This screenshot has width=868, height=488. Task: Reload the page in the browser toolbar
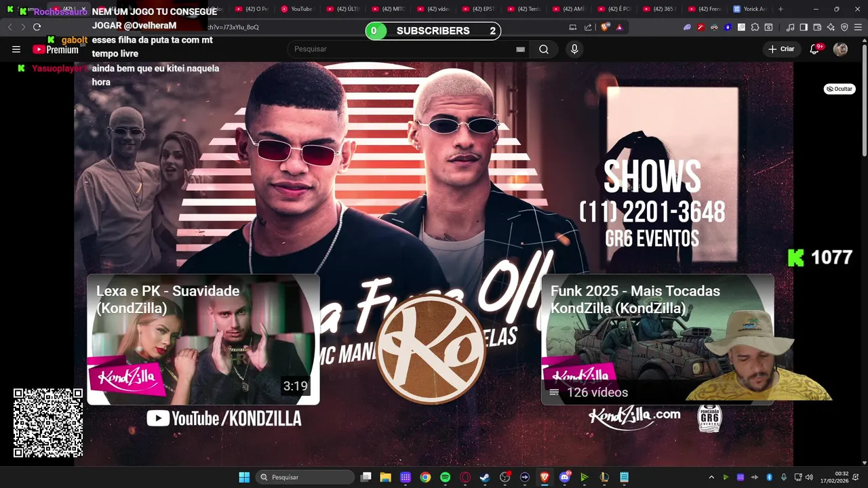pyautogui.click(x=37, y=27)
